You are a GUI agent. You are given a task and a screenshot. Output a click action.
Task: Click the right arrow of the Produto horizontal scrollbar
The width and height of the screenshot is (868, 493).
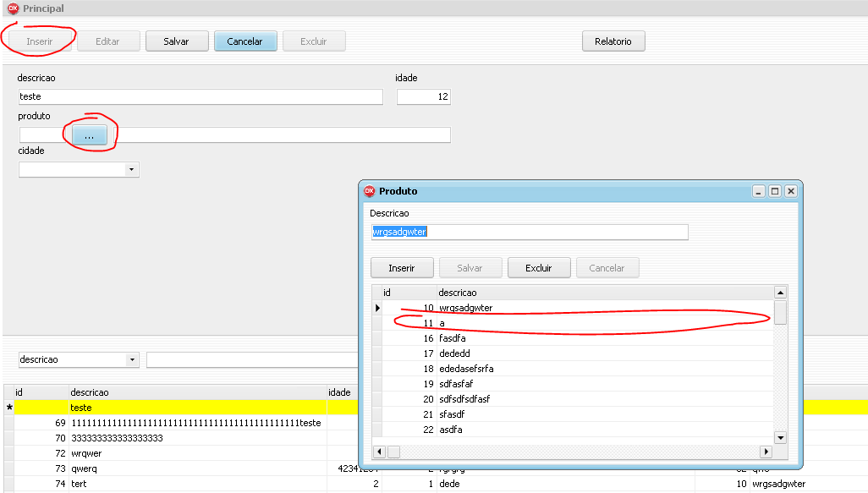(x=768, y=452)
